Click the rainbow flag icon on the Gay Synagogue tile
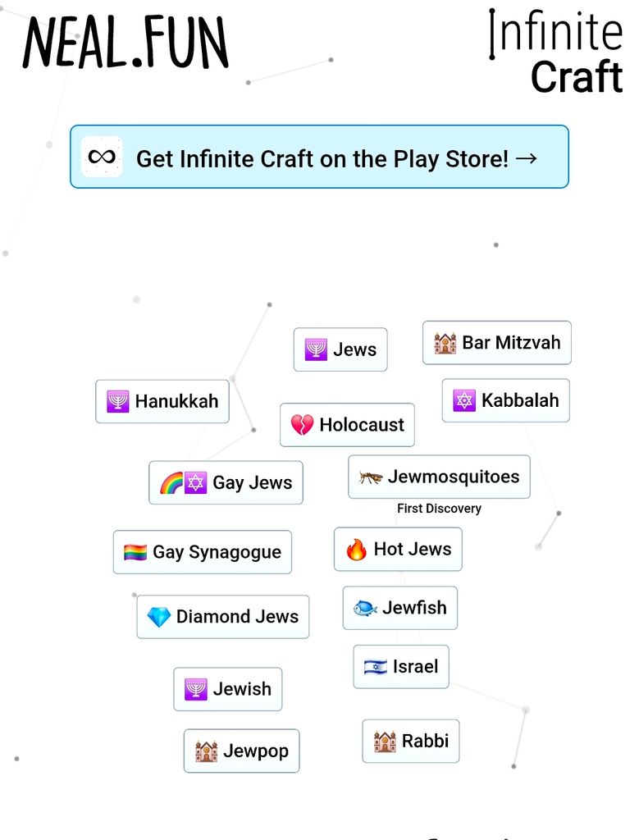Image resolution: width=639 pixels, height=840 pixels. coord(135,552)
